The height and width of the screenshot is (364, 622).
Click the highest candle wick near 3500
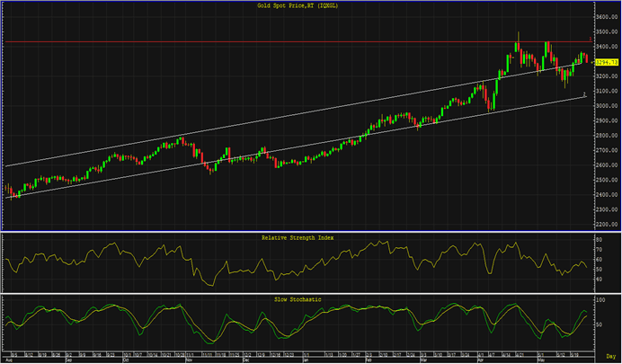pyautogui.click(x=517, y=34)
